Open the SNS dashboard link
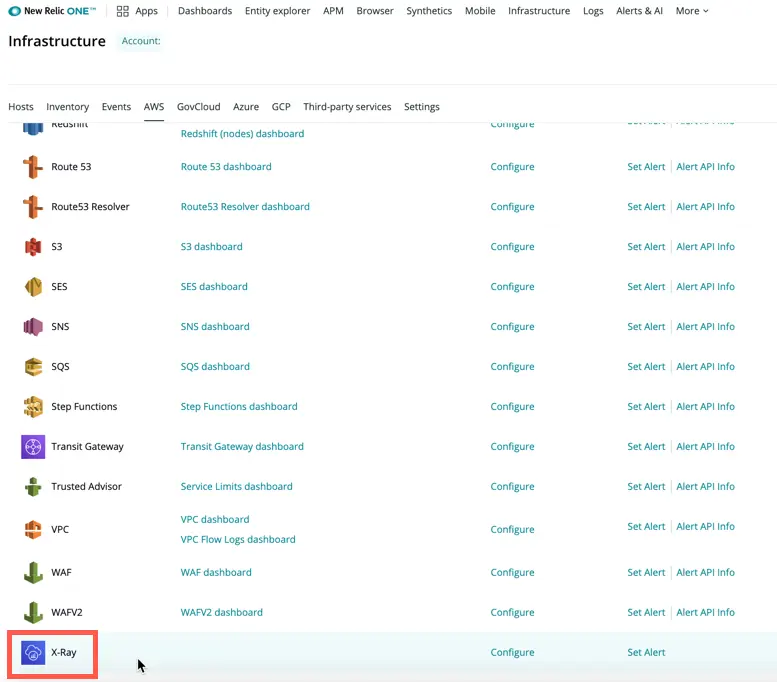 pos(215,327)
